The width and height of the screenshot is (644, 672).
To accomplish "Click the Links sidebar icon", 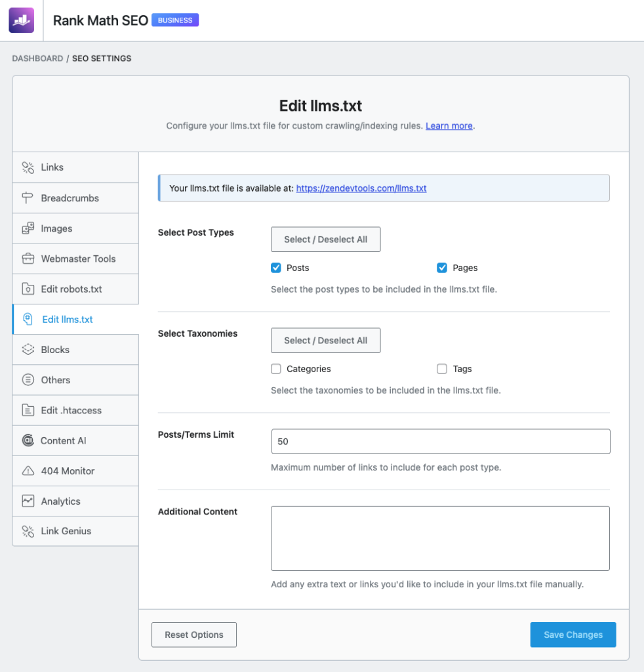I will [x=28, y=167].
